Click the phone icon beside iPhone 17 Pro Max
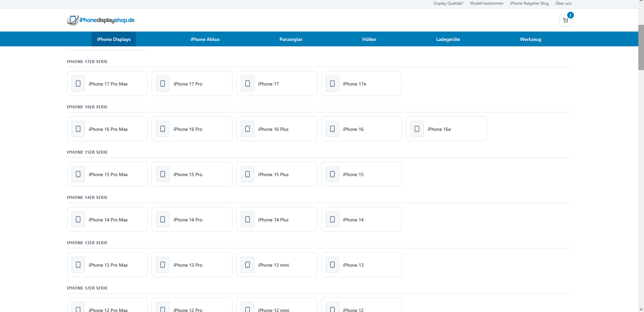Image resolution: width=644 pixels, height=312 pixels. pos(78,84)
